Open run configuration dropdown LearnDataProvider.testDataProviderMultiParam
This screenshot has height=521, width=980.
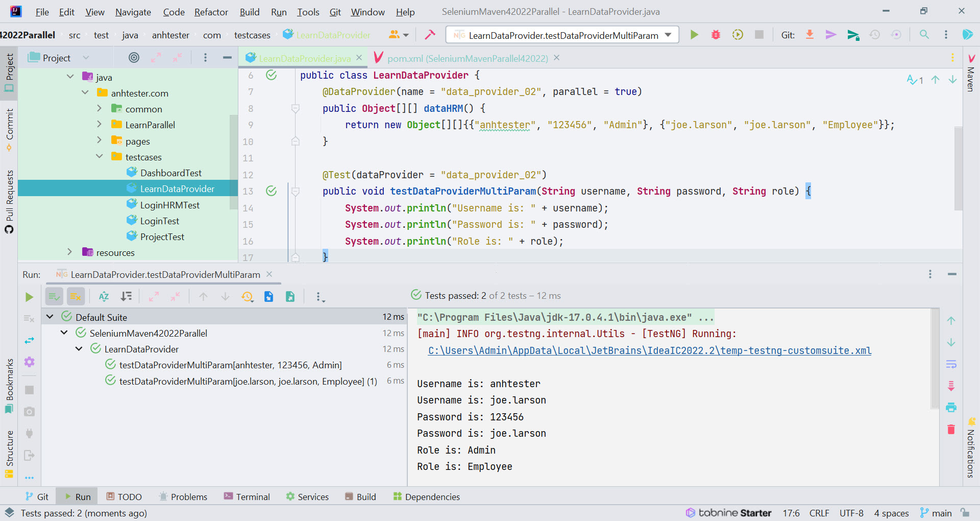click(x=562, y=35)
